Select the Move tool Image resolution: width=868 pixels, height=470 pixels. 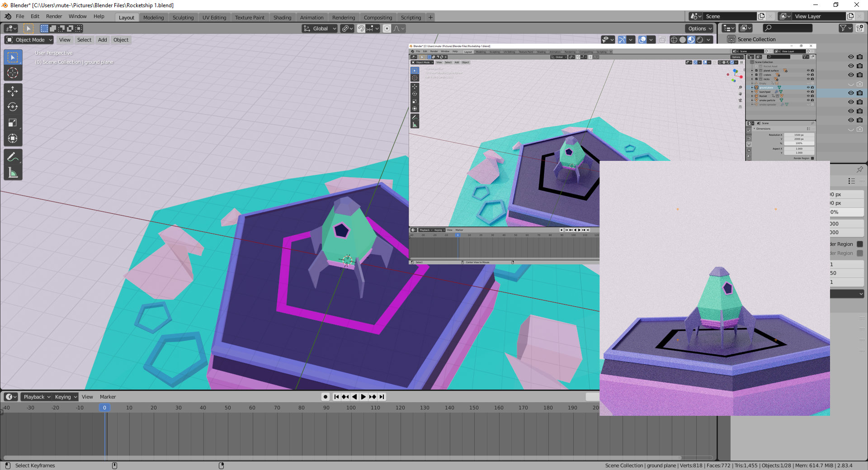click(x=13, y=91)
